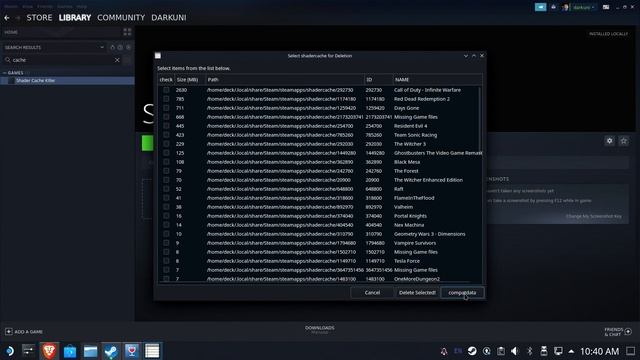Image resolution: width=640 pixels, height=360 pixels.
Task: Sort list by NAME column header
Action: pos(437,80)
